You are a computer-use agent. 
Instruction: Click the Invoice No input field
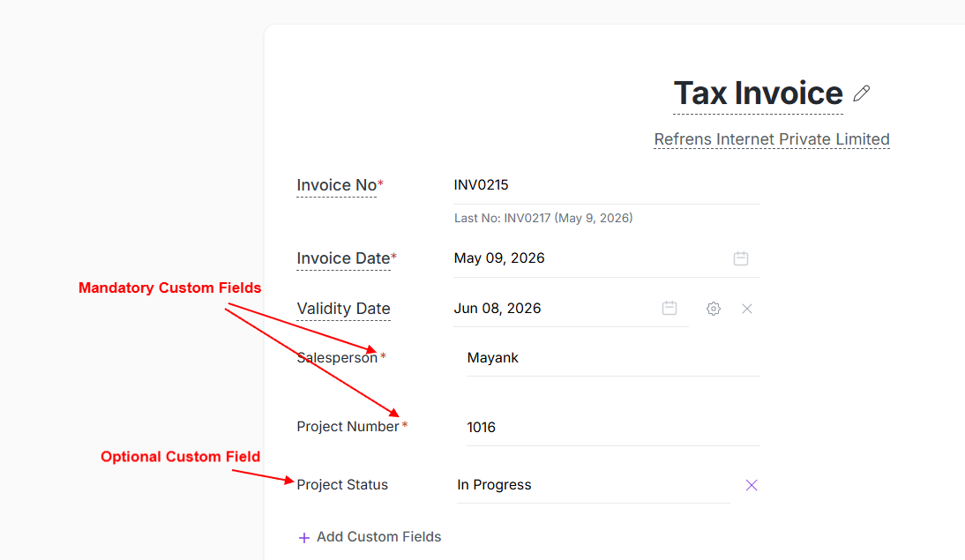tap(605, 185)
